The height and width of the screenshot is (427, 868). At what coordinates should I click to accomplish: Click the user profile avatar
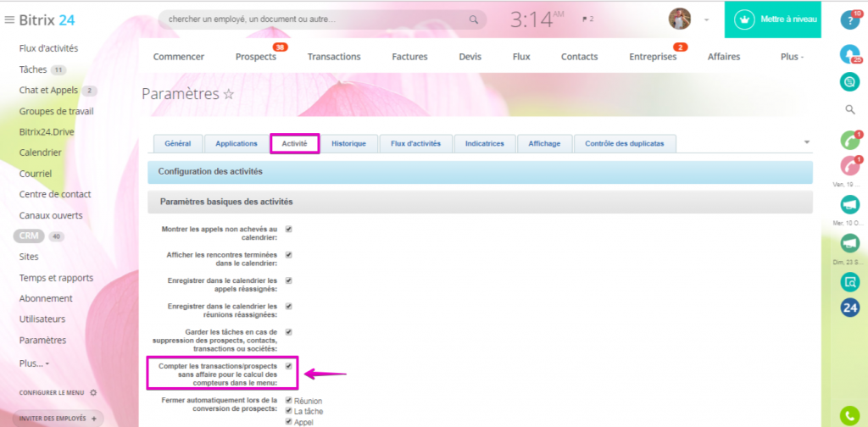pyautogui.click(x=680, y=19)
